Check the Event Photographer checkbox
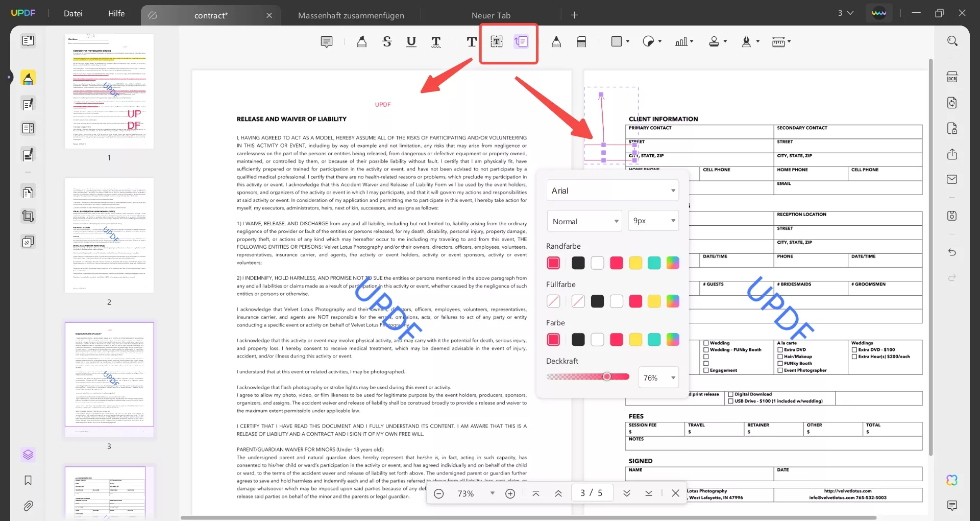The width and height of the screenshot is (980, 521). click(780, 370)
